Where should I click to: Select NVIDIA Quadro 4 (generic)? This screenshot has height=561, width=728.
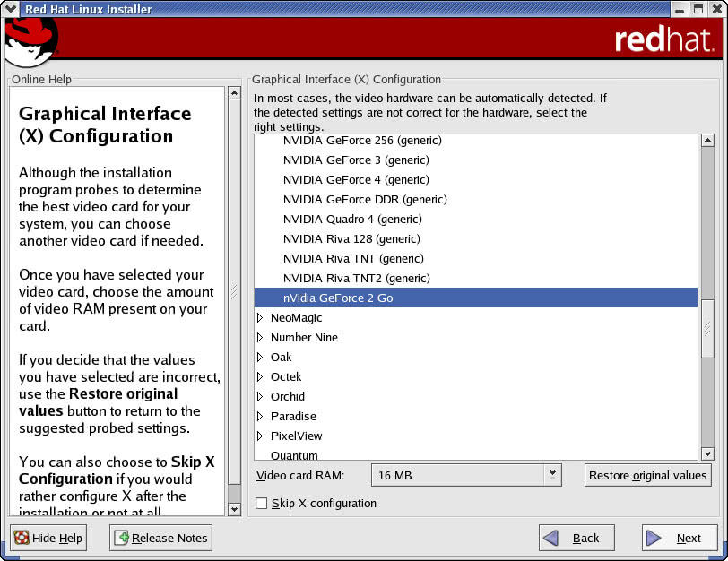pyautogui.click(x=476, y=219)
